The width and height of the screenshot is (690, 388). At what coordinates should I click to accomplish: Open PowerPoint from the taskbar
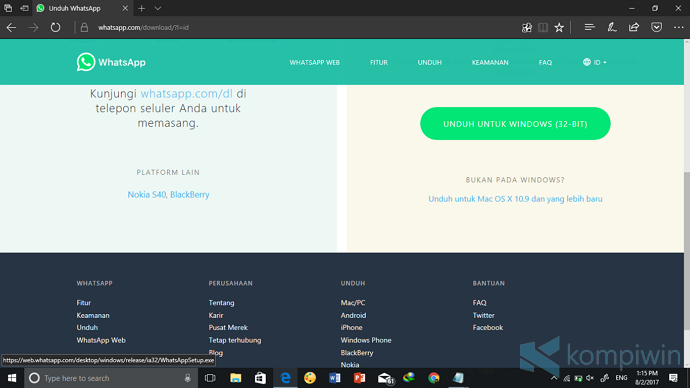(x=359, y=378)
